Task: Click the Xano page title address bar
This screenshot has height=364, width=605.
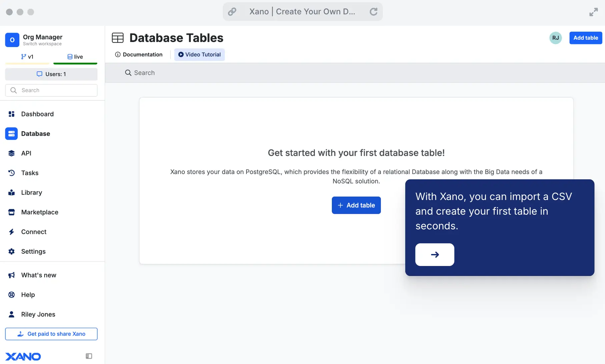Action: tap(302, 12)
